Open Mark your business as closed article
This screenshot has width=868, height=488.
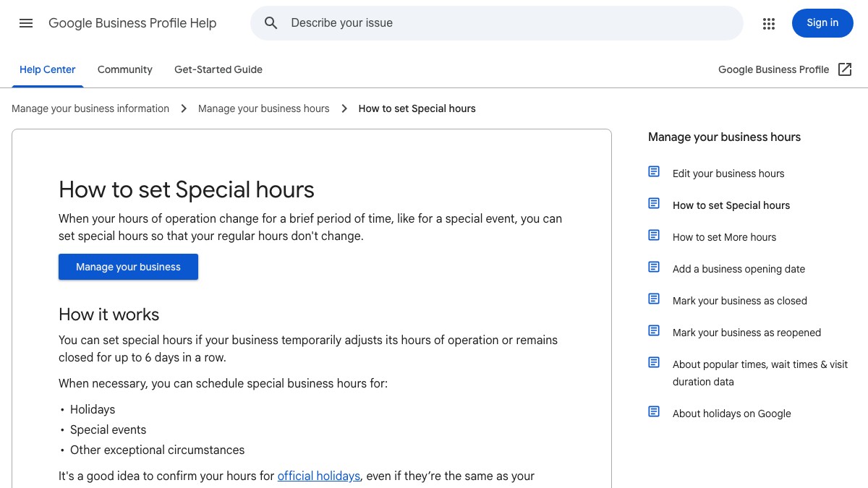pos(740,301)
